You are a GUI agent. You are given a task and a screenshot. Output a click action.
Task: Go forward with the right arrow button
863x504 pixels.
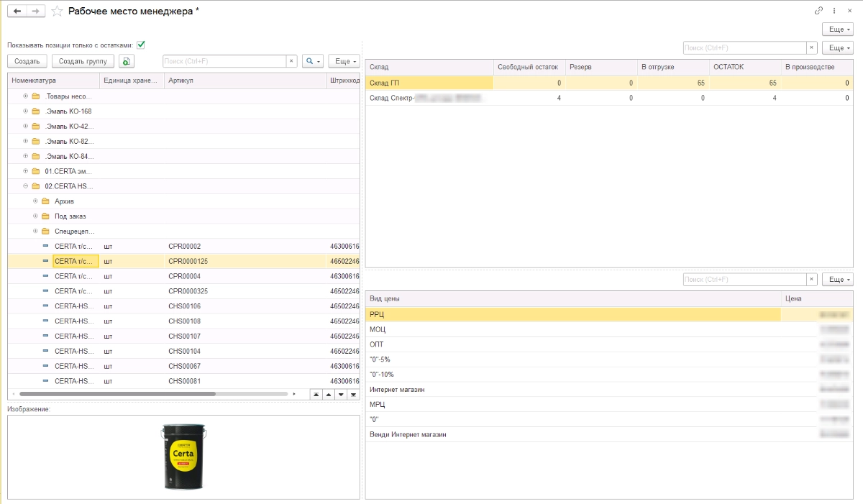coord(36,12)
